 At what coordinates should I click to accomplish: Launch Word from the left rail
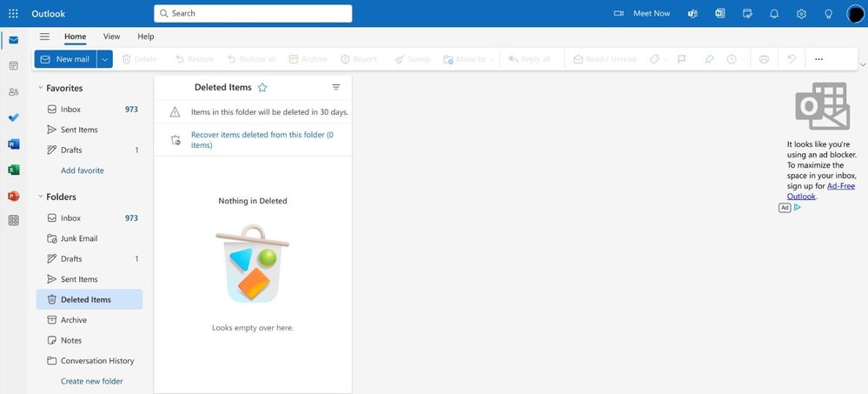point(13,144)
